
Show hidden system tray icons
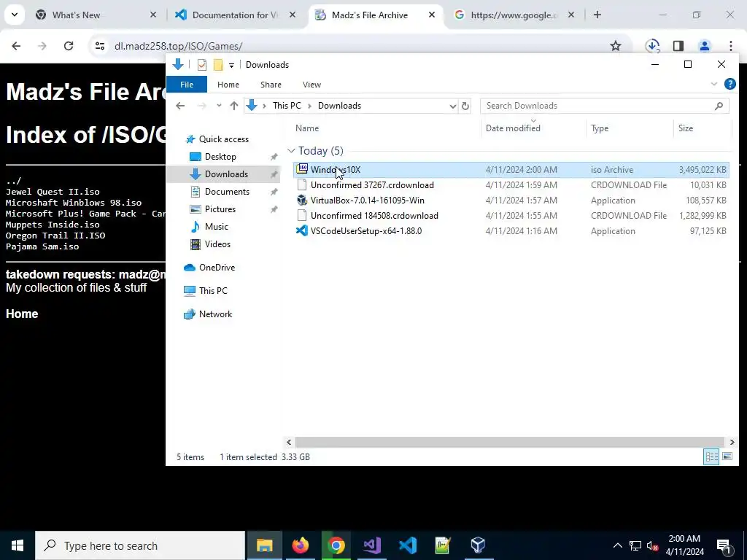(617, 545)
